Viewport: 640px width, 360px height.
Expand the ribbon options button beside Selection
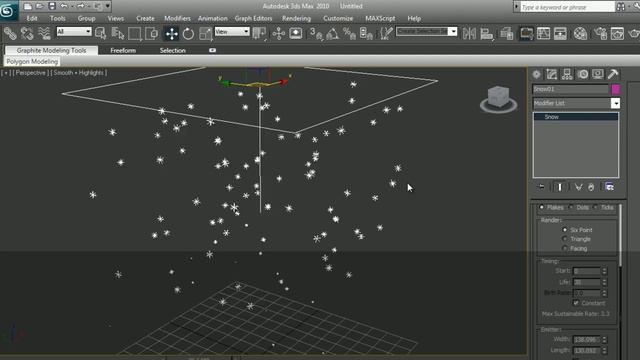(x=213, y=50)
